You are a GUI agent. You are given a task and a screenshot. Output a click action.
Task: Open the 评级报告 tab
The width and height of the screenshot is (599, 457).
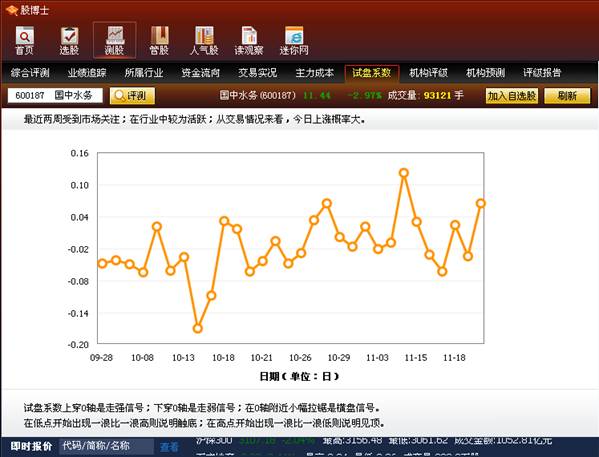point(542,73)
